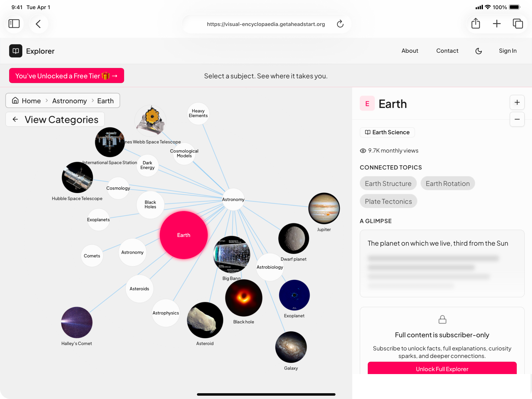
Task: Click the glimpse text about the planet
Action: (438, 243)
